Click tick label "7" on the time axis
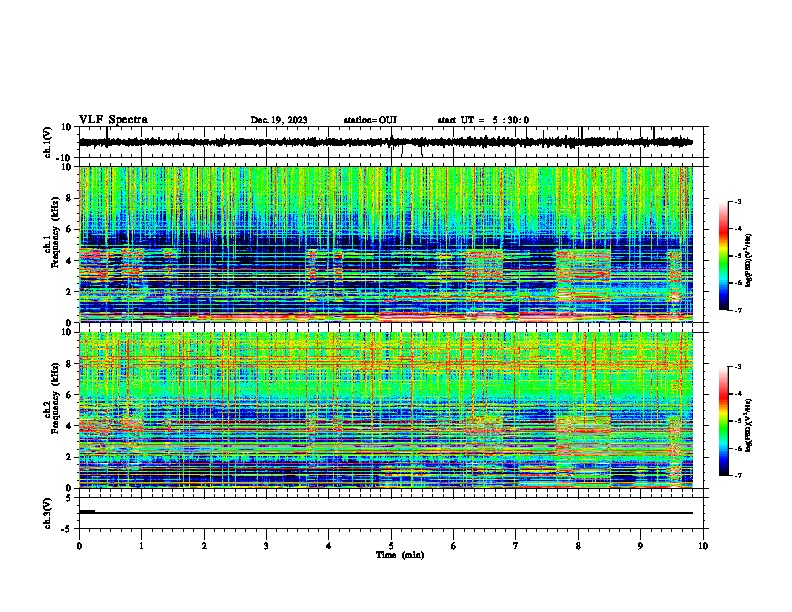 516,546
